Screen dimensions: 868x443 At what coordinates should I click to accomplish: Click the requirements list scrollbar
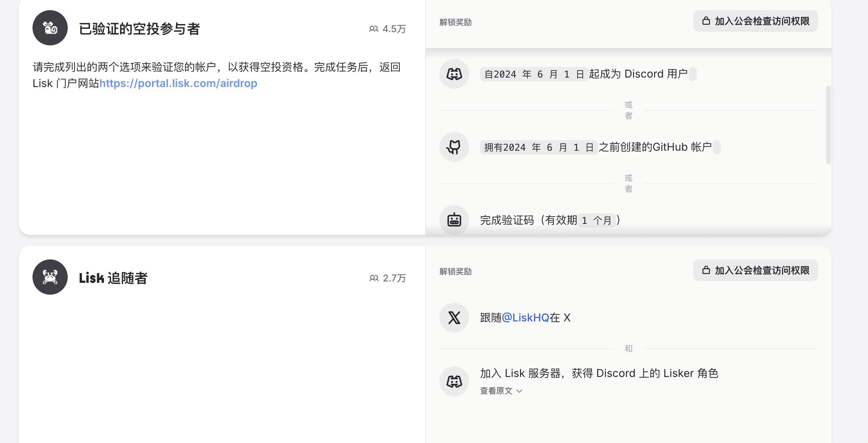(828, 125)
